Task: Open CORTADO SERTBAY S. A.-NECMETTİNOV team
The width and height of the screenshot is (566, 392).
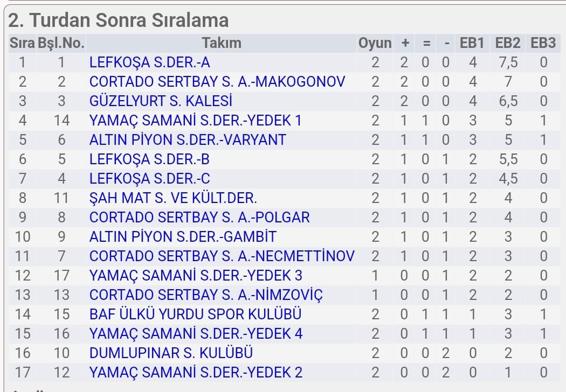Action: coord(222,256)
